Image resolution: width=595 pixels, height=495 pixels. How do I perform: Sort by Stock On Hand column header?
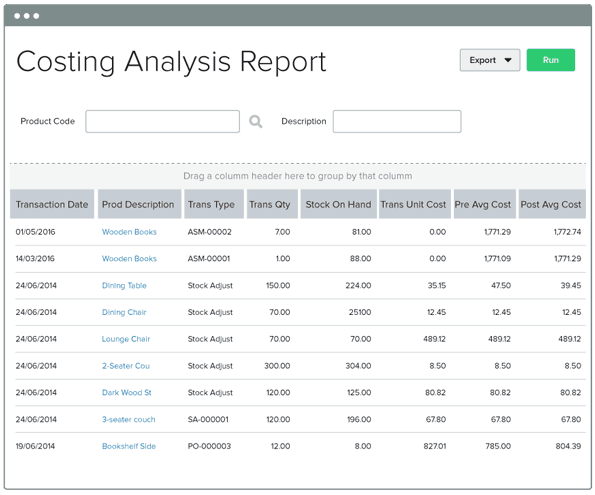pos(338,204)
